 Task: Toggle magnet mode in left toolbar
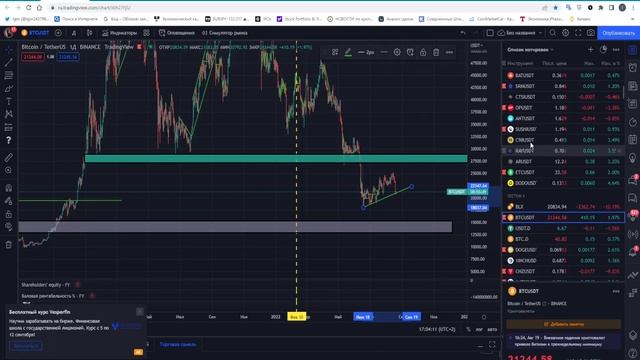[9, 188]
